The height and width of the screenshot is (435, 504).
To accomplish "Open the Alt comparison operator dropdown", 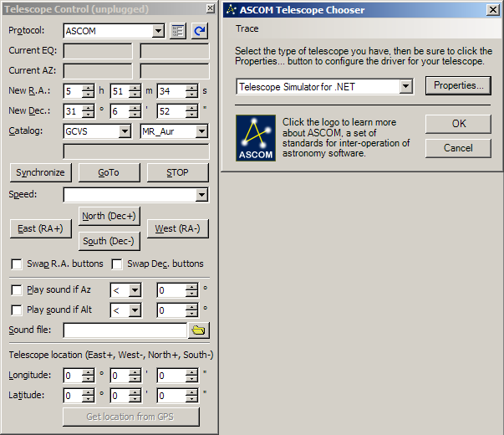I will (135, 310).
